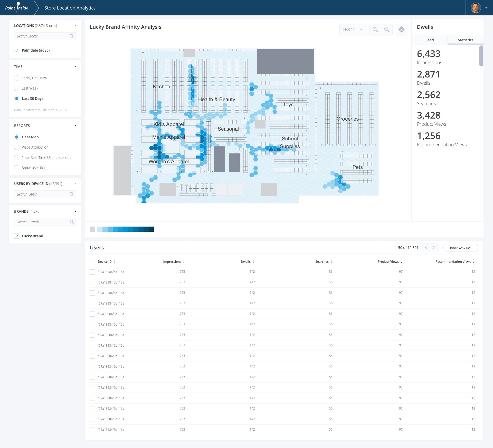Sort by Dwells column arrows
493x448 pixels.
point(253,262)
